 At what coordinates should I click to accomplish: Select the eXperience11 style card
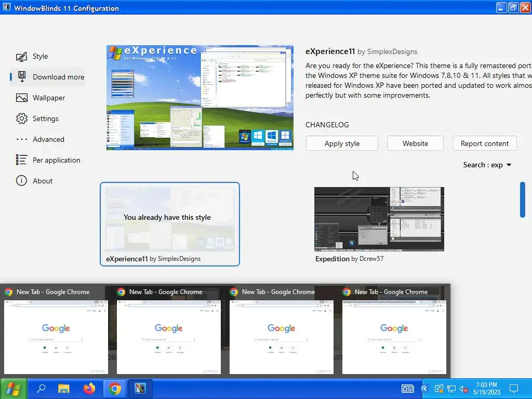[x=170, y=224]
